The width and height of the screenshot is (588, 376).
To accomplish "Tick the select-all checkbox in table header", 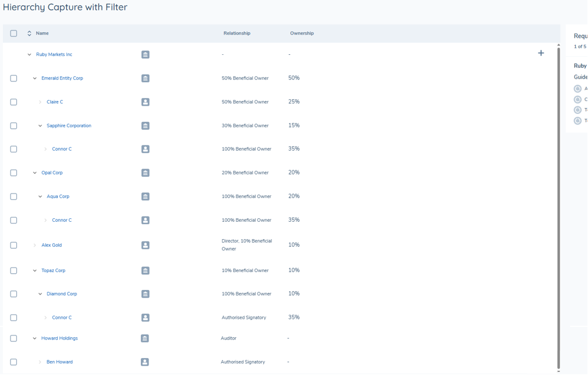I will (13, 33).
